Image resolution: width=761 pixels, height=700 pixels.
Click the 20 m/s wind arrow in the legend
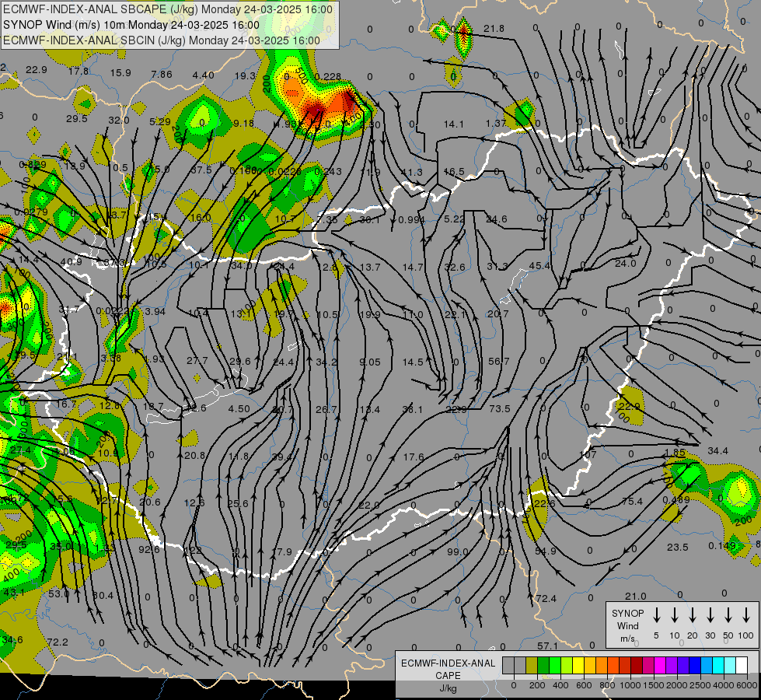693,615
